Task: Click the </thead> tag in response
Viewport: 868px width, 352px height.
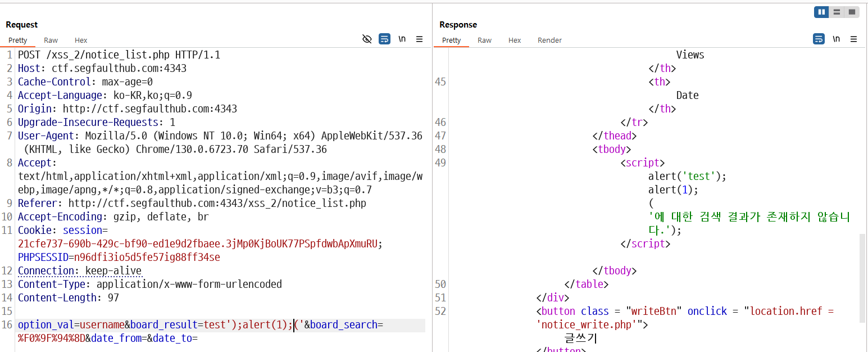Action: coord(615,136)
